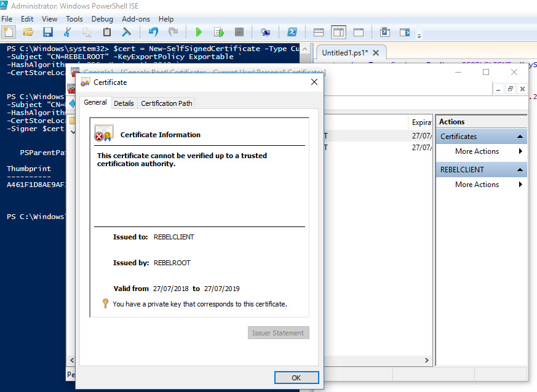Clear the console pane with the brush icon
The width and height of the screenshot is (537, 392).
pos(126,32)
